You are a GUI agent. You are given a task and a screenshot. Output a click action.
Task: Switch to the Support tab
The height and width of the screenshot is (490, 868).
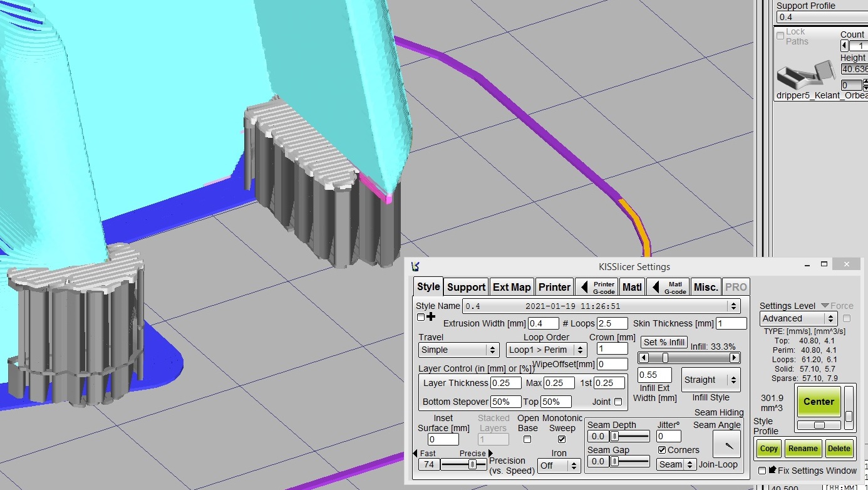466,287
